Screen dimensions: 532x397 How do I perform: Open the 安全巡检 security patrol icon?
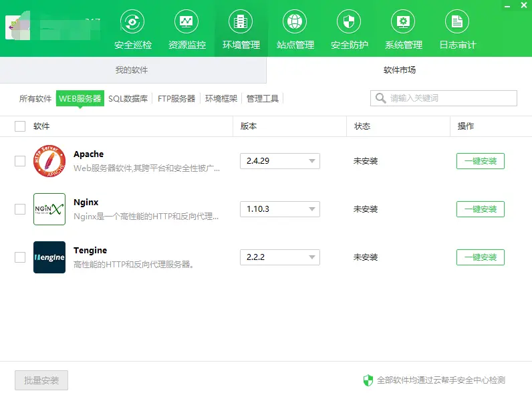[132, 21]
